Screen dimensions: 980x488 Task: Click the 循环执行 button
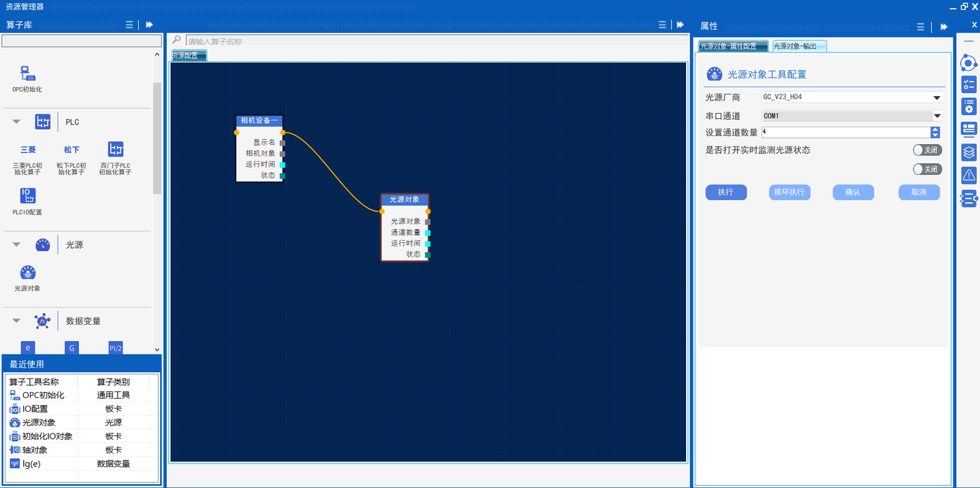790,193
